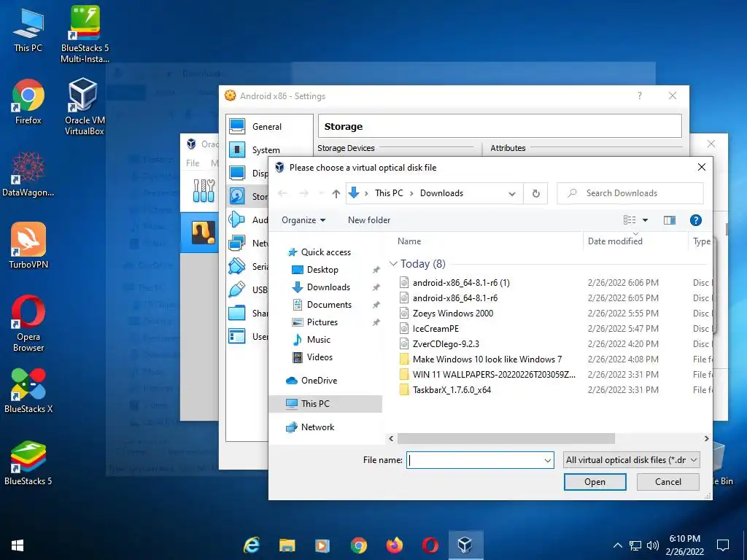Open File Explorer from taskbar
The width and height of the screenshot is (747, 560).
pyautogui.click(x=287, y=545)
